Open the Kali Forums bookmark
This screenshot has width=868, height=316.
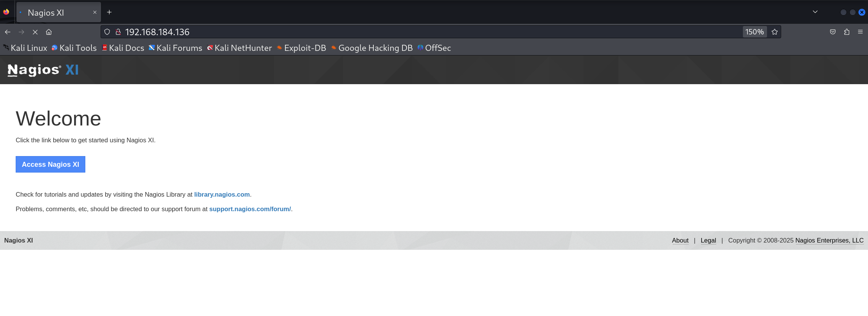coord(175,48)
